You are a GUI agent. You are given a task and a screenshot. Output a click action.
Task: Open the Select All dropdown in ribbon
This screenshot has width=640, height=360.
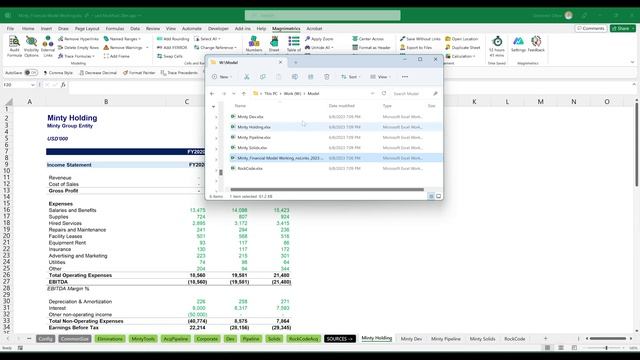pyautogui.click(x=207, y=39)
